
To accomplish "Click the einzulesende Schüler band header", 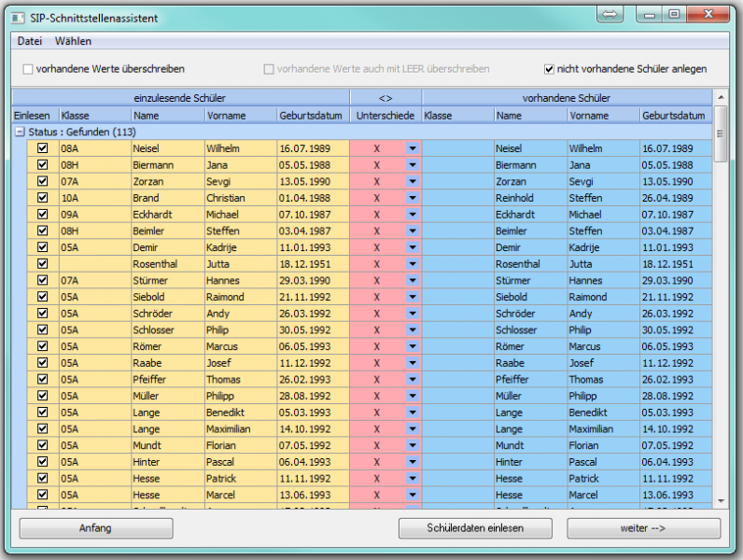I will click(x=180, y=98).
